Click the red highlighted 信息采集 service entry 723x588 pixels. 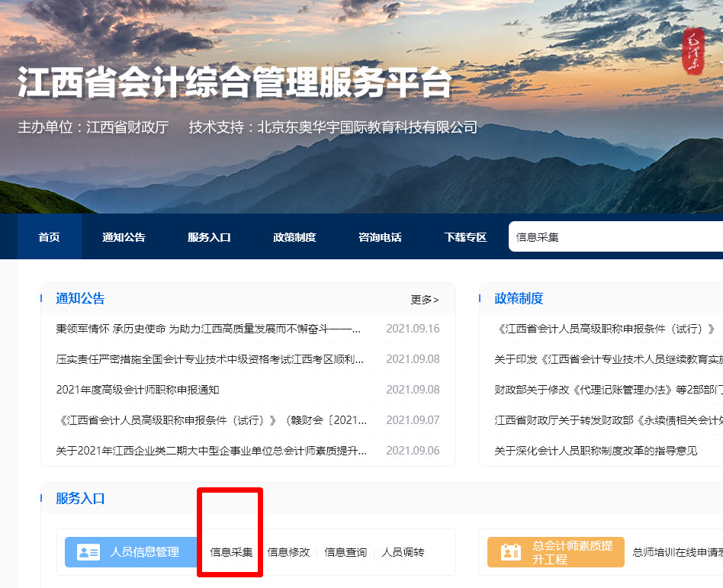coord(230,551)
